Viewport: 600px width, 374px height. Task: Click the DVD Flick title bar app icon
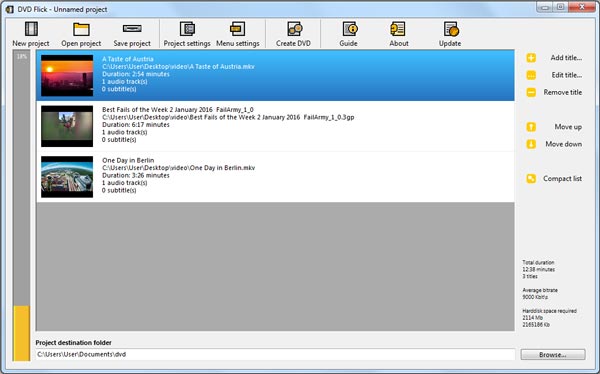pyautogui.click(x=10, y=9)
